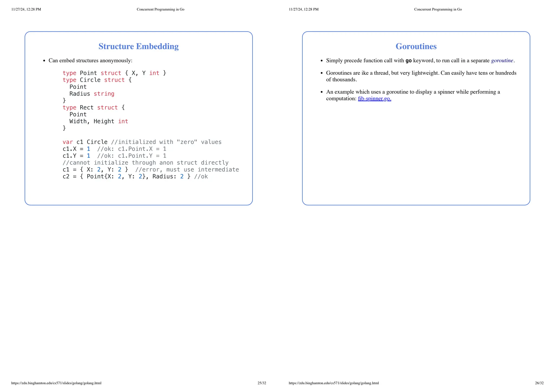Click the page number 26/32
Viewport: 555px width, 392px height.
tap(539, 383)
